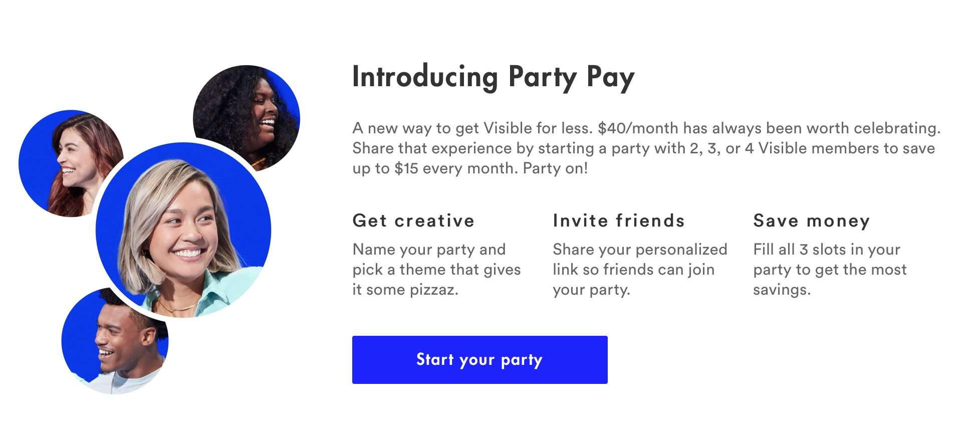
Task: Click the Start your party button
Action: coord(479,360)
